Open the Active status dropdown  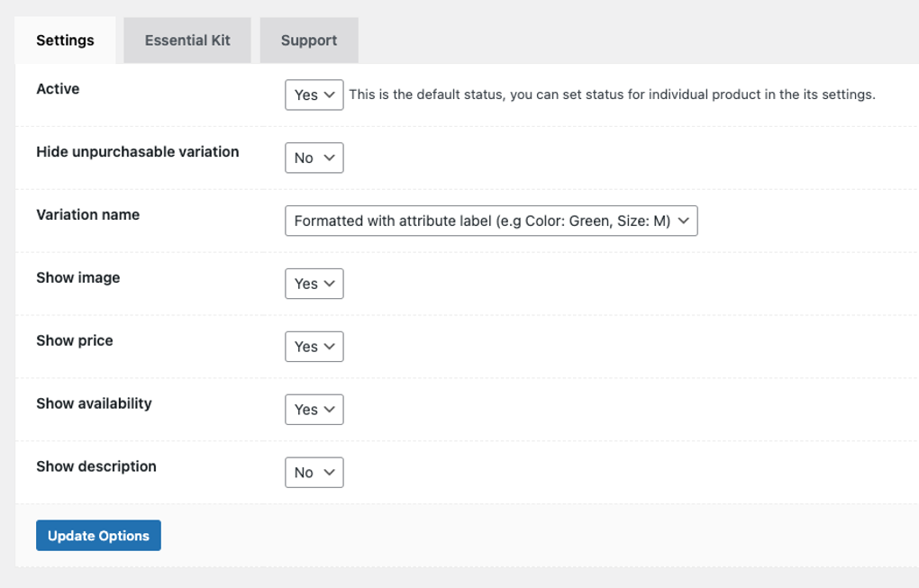point(314,95)
